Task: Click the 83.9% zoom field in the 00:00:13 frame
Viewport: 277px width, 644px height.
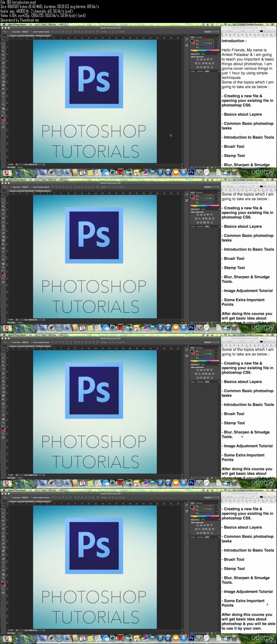Action: pos(11,164)
